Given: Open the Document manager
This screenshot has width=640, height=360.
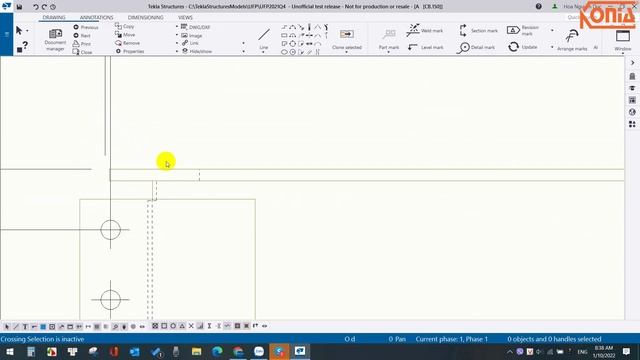Looking at the screenshot, I should (55, 40).
